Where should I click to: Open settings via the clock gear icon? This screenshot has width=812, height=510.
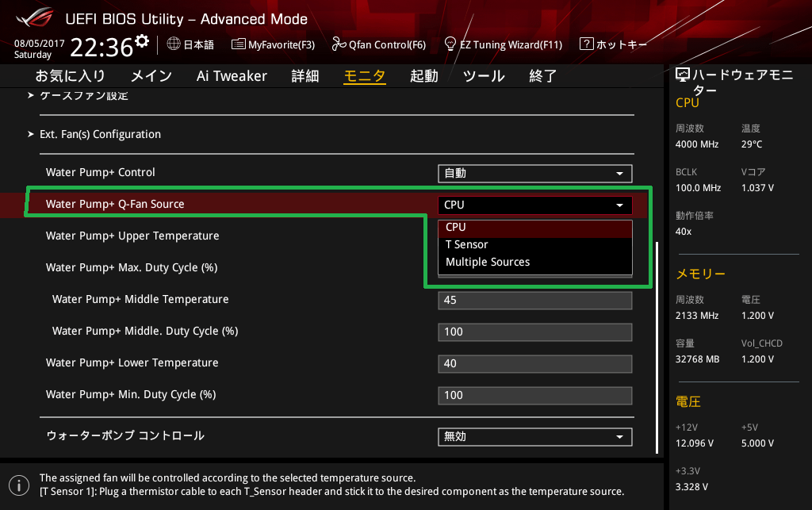click(142, 40)
